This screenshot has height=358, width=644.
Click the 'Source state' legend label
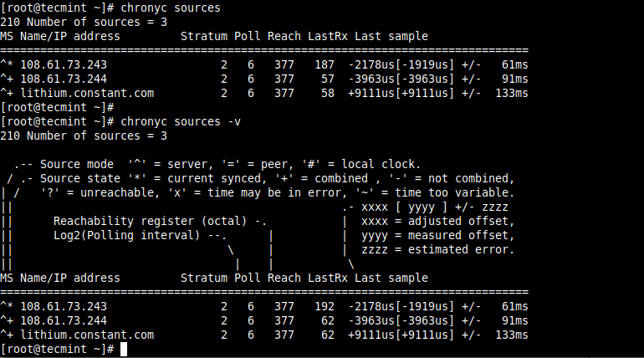80,179
